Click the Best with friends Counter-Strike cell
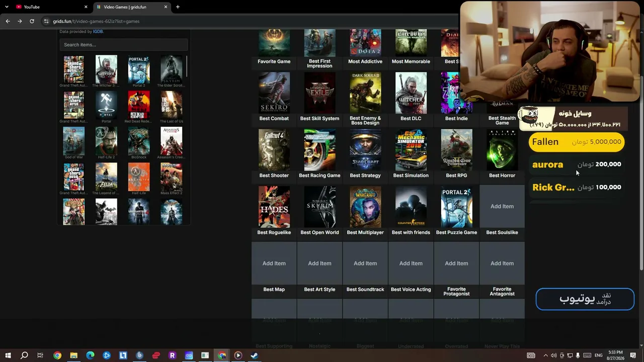 (x=411, y=207)
